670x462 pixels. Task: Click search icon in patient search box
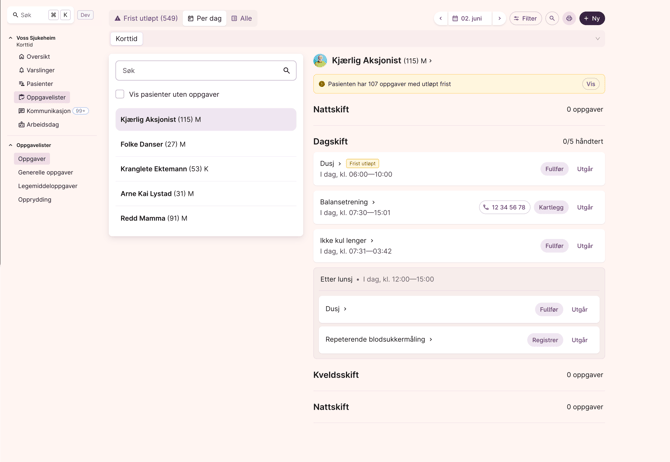[286, 71]
